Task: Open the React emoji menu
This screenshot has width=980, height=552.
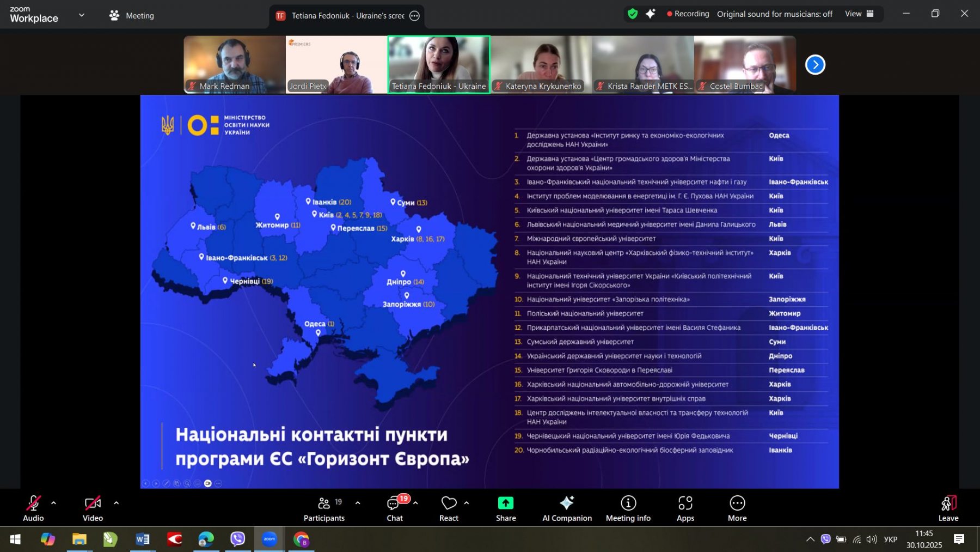Action: click(449, 508)
